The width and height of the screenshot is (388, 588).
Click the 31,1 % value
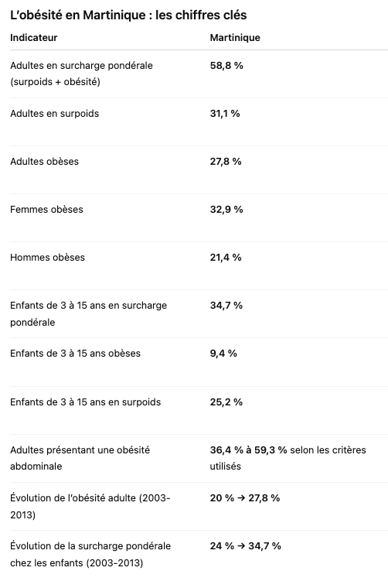[x=225, y=113]
